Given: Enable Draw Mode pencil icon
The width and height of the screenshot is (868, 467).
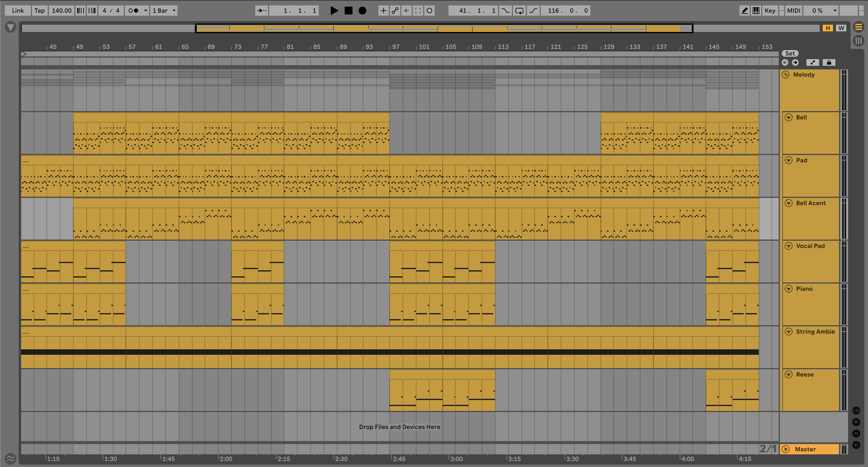Looking at the screenshot, I should 745,11.
